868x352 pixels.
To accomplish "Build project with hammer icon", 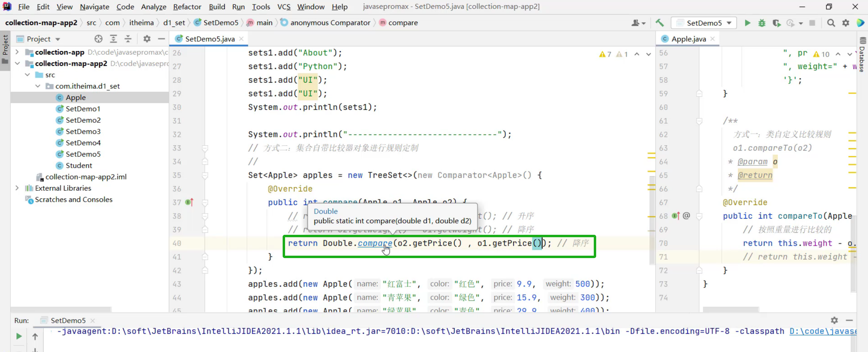I will [660, 23].
